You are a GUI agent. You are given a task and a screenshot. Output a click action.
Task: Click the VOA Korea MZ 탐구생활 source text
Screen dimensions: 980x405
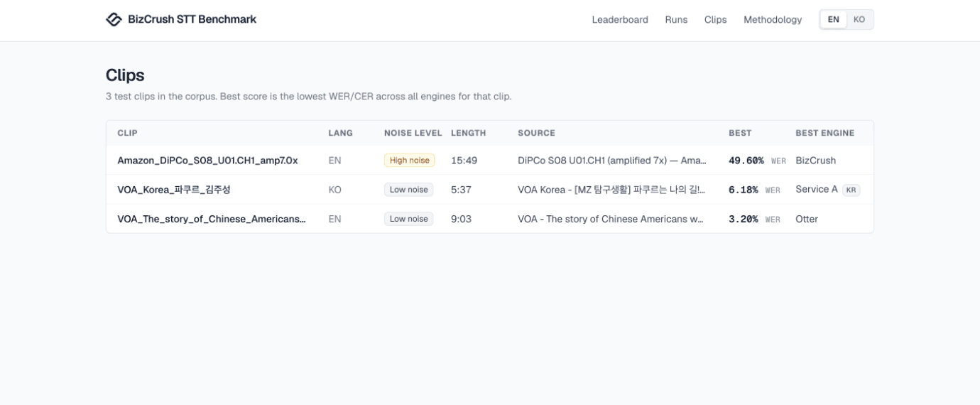tap(612, 190)
